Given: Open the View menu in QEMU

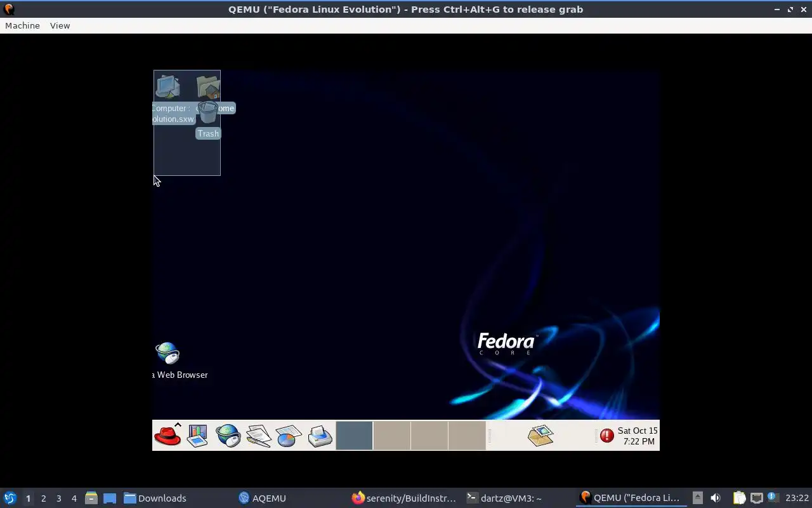Looking at the screenshot, I should click(x=60, y=25).
